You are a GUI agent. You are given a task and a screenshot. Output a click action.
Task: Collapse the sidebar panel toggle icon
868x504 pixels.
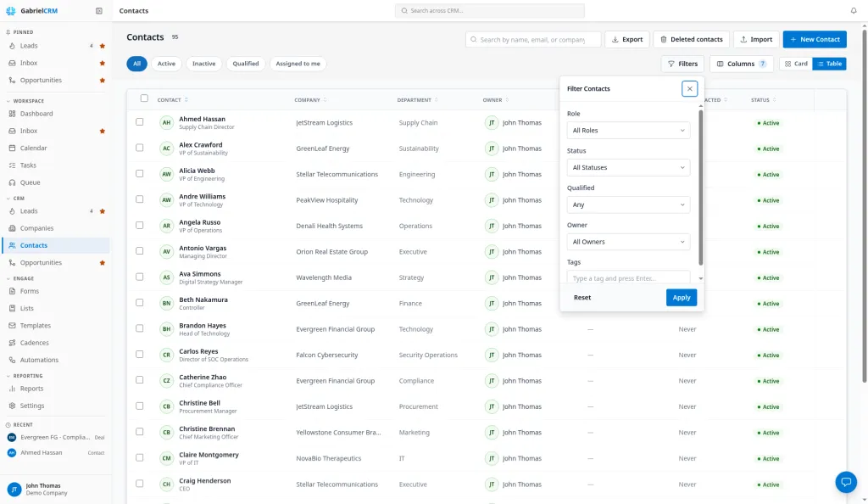[x=99, y=10]
